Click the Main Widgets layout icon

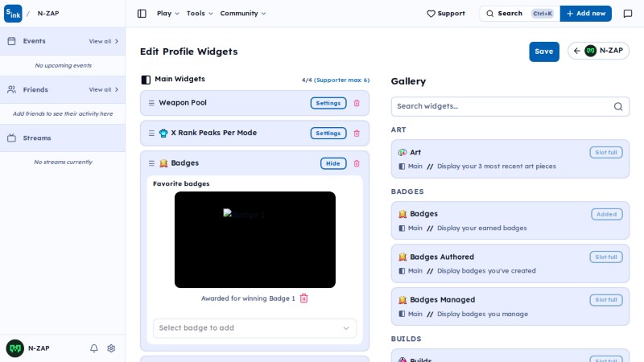(146, 80)
